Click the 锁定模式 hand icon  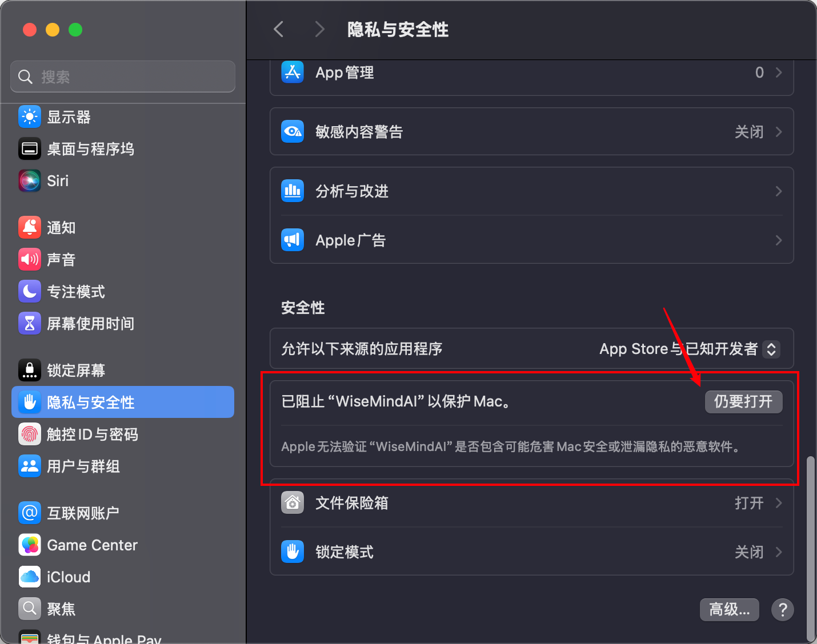tap(293, 552)
